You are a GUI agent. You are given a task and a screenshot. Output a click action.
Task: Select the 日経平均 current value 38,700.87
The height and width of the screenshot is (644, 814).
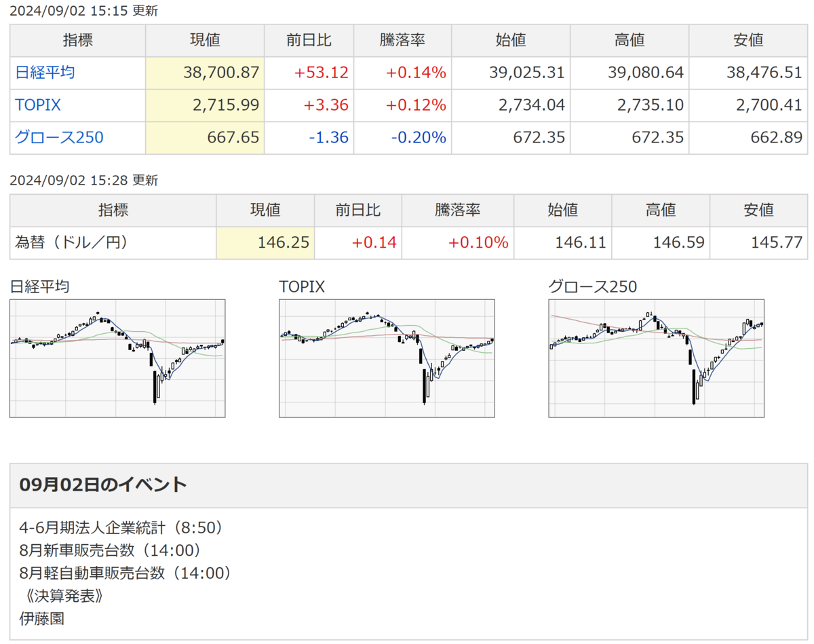click(222, 73)
